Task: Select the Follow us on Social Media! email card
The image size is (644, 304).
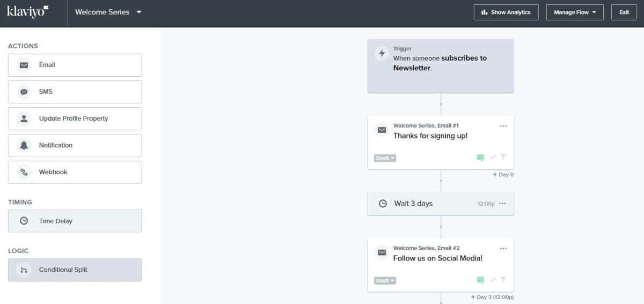Action: point(441,265)
